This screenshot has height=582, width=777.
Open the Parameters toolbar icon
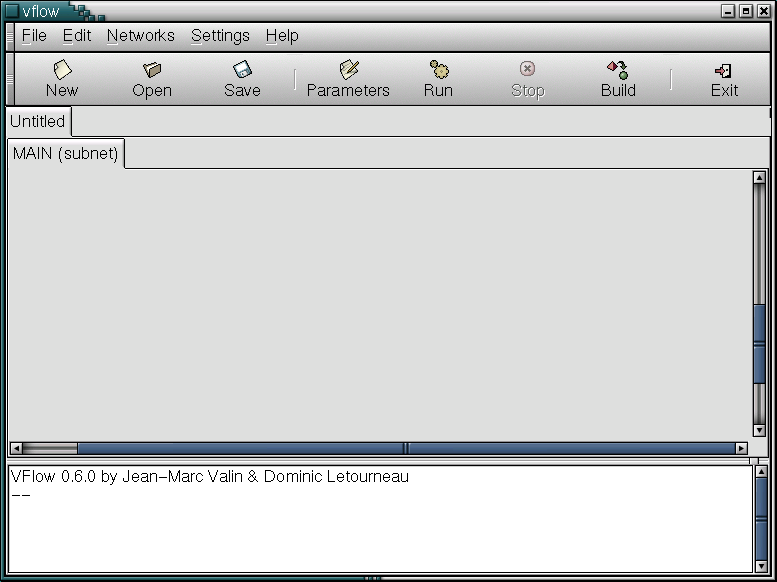[349, 69]
